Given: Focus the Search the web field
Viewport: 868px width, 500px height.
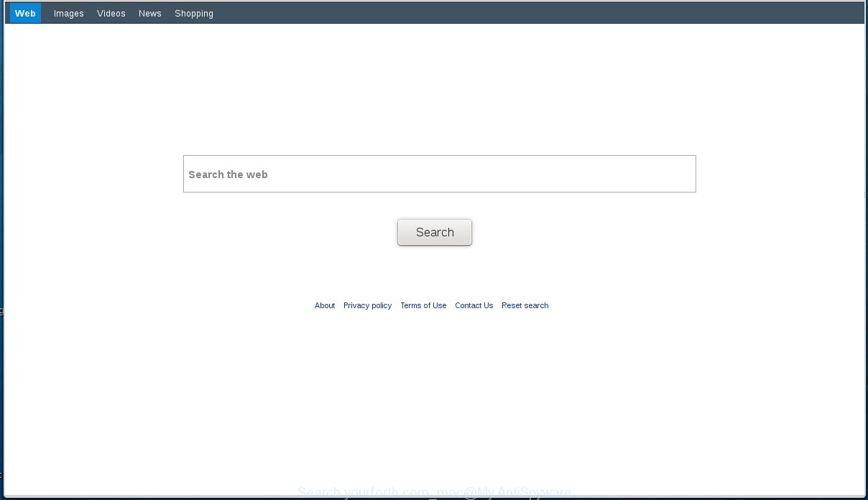Looking at the screenshot, I should click(x=440, y=174).
